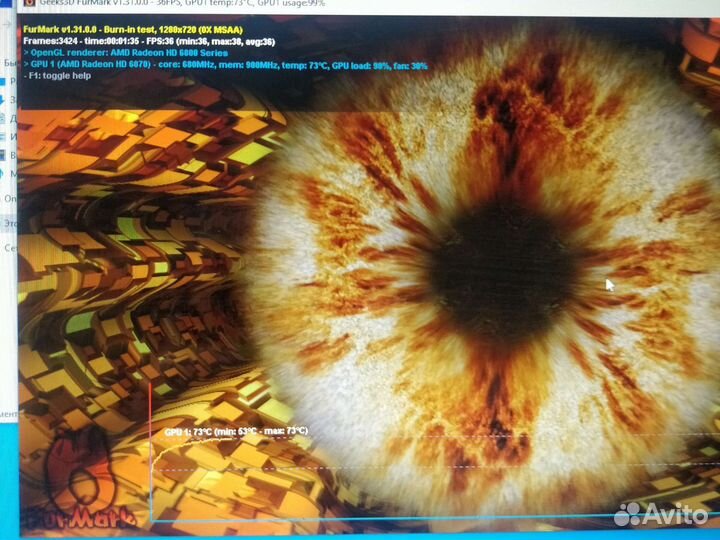The image size is (720, 540).
Task: Click the FurMark icon in title bar
Action: coord(29,4)
